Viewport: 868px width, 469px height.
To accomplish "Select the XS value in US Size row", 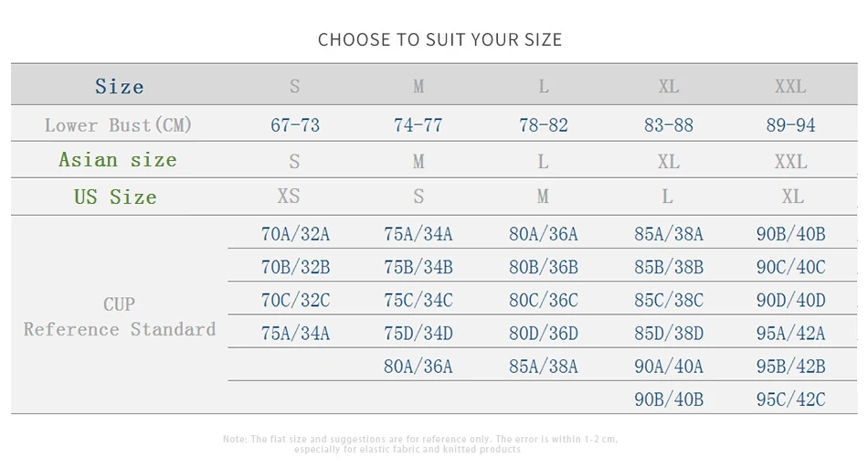I will click(289, 196).
